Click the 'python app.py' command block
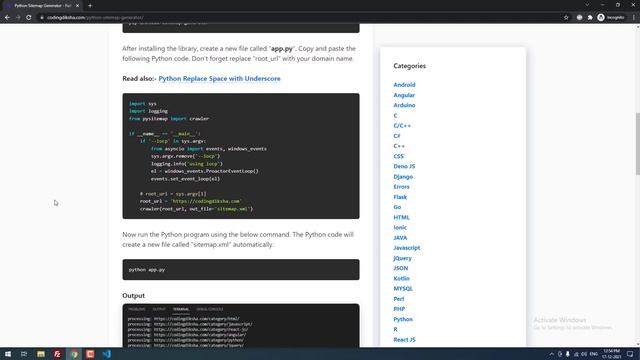The image size is (640, 360). 241,269
